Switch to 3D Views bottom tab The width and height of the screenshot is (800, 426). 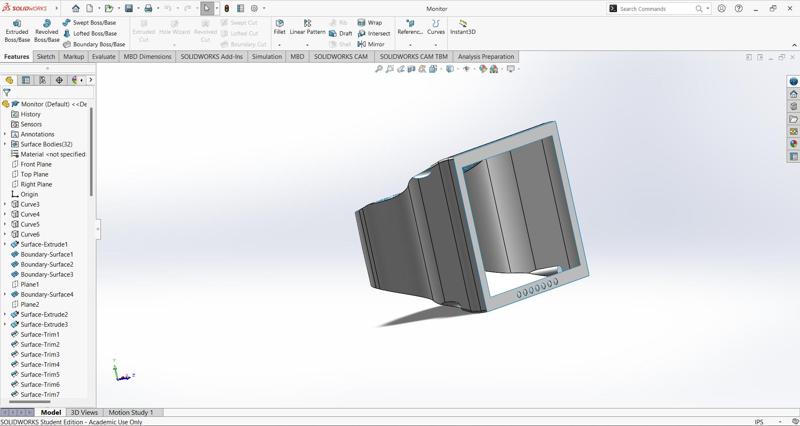pos(84,412)
